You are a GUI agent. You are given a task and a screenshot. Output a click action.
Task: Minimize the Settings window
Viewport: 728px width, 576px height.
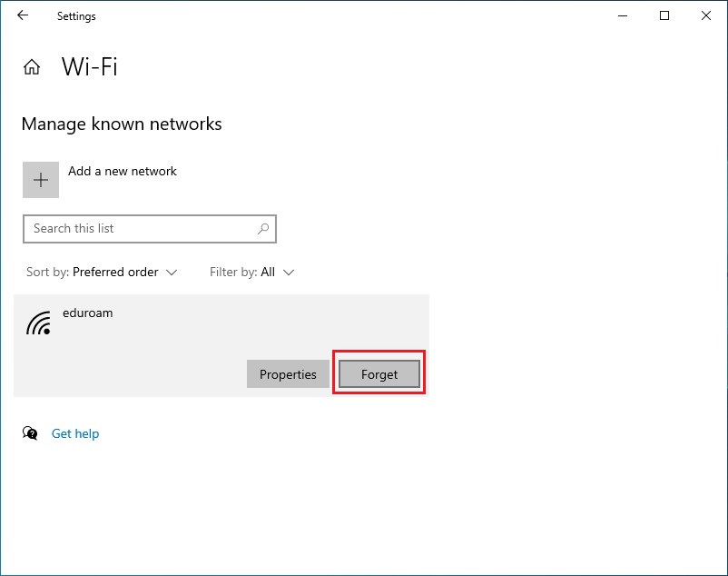(x=623, y=15)
